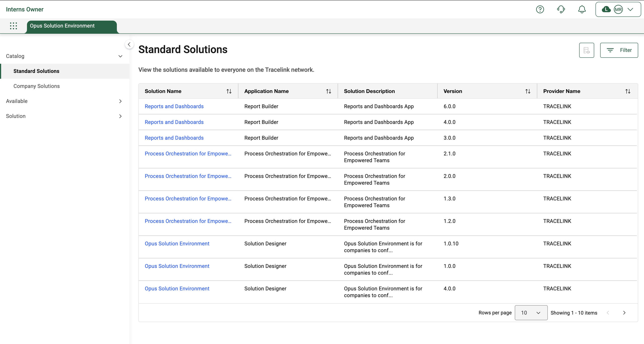Open Process Orchestration solution version 1.3.0

188,199
